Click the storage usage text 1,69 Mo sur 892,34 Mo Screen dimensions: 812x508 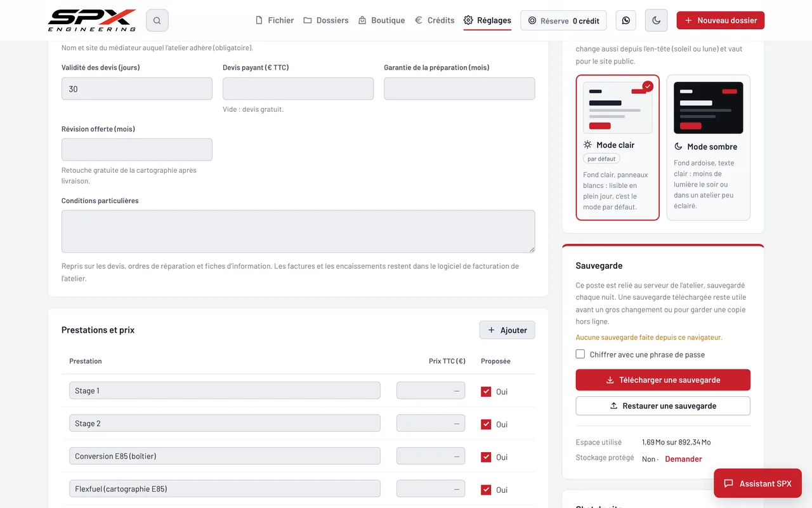pos(676,443)
